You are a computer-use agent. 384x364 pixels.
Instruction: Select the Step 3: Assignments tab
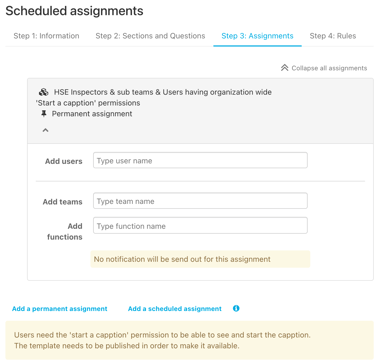pos(257,36)
